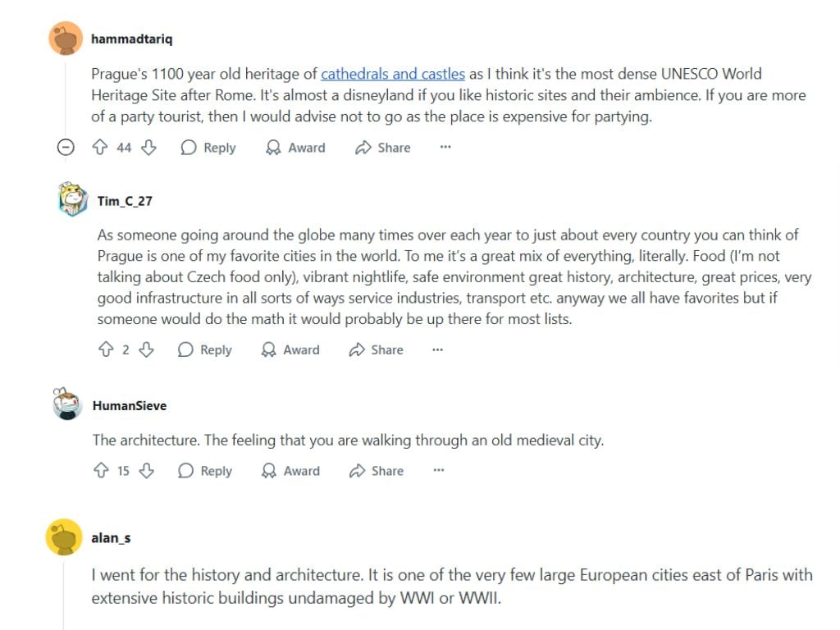Follow the 'cathedrals and castles' link
Viewport: 840px width, 630px height.
click(x=392, y=74)
